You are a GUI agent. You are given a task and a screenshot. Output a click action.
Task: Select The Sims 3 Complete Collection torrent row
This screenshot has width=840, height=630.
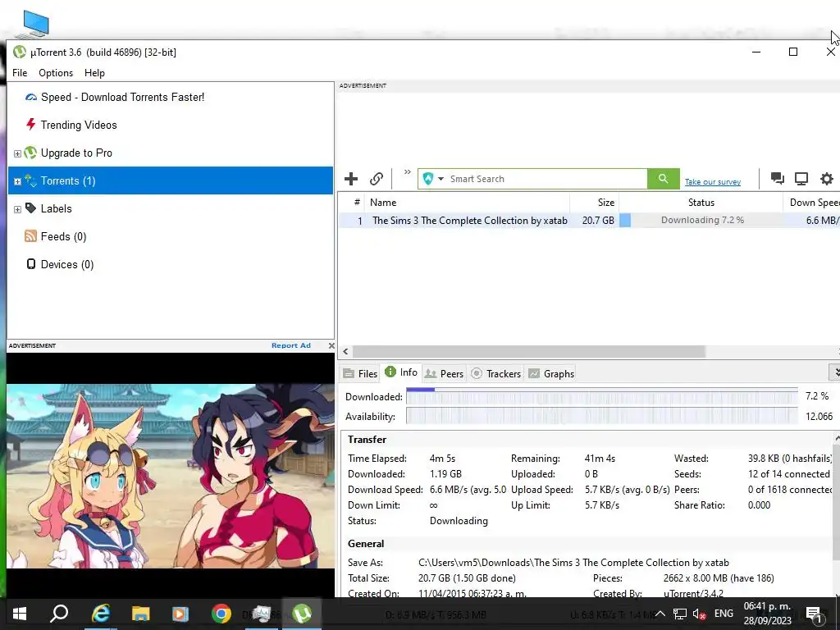coord(589,220)
